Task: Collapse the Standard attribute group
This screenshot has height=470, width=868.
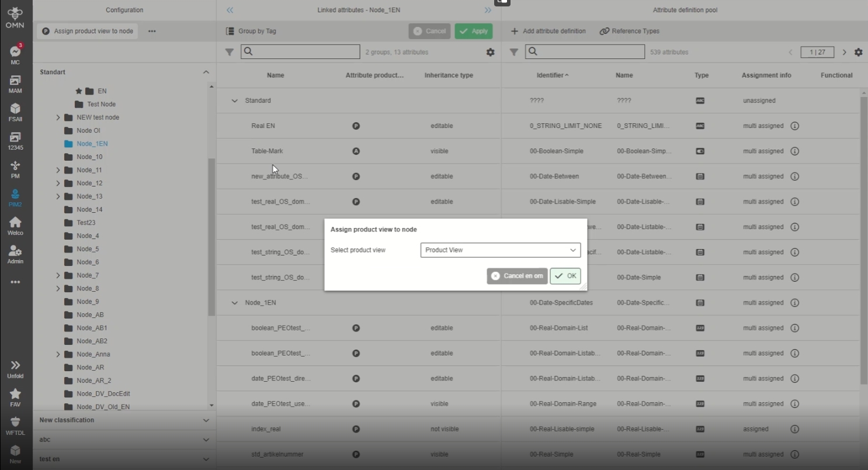Action: point(235,101)
